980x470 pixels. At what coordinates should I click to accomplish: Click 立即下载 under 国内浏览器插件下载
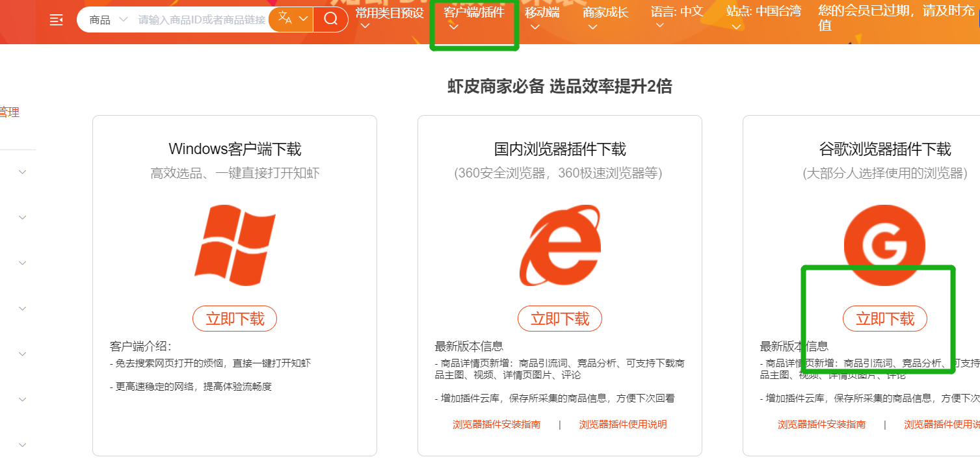coord(560,319)
